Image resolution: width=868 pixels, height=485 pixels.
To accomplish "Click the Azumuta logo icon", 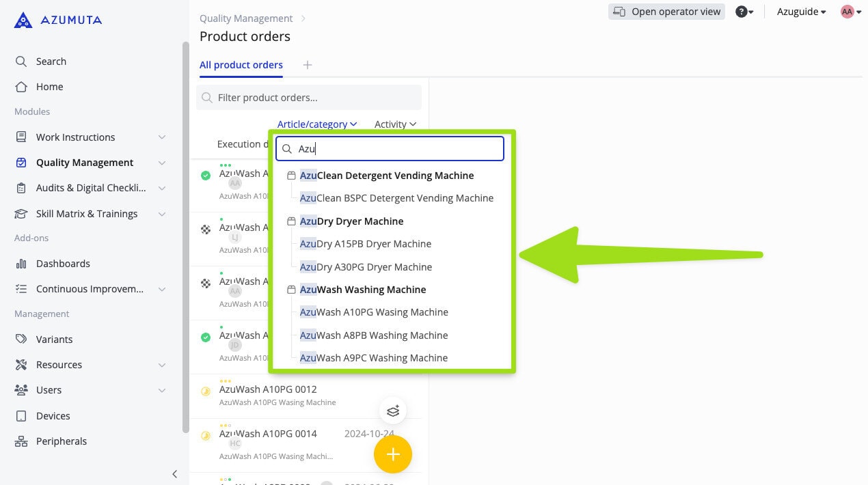I will (23, 20).
